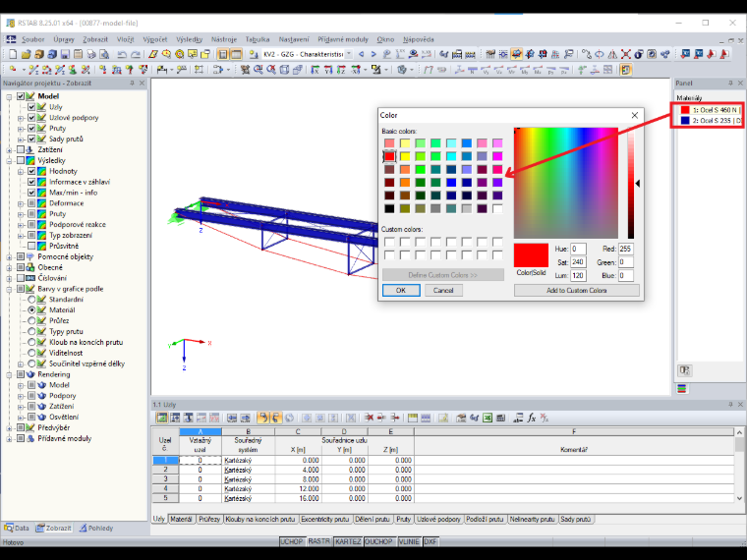Click the highlighted color panel toolbar icon

pyautogui.click(x=625, y=70)
